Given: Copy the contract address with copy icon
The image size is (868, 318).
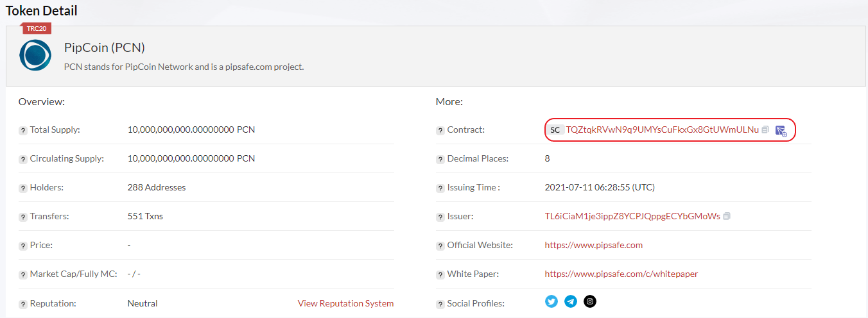Looking at the screenshot, I should click(x=765, y=130).
